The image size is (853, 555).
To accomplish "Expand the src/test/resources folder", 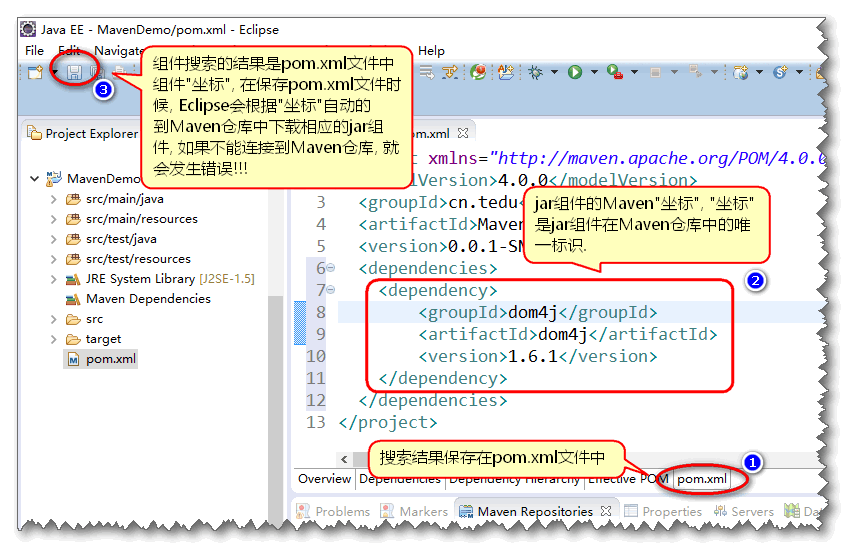I will click(53, 259).
